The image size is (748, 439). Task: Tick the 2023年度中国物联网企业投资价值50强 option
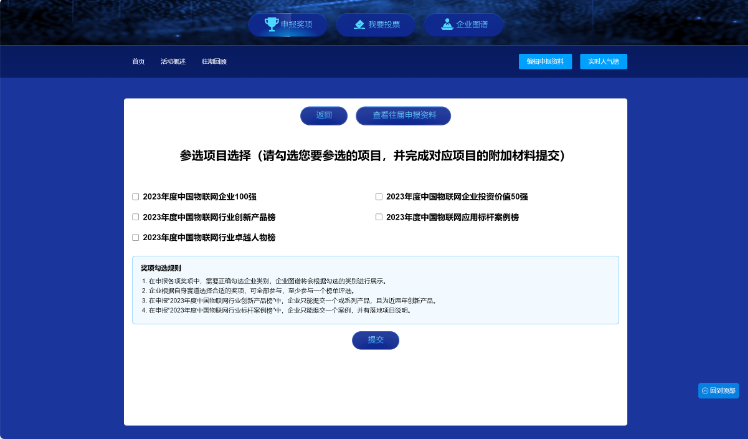(x=379, y=196)
